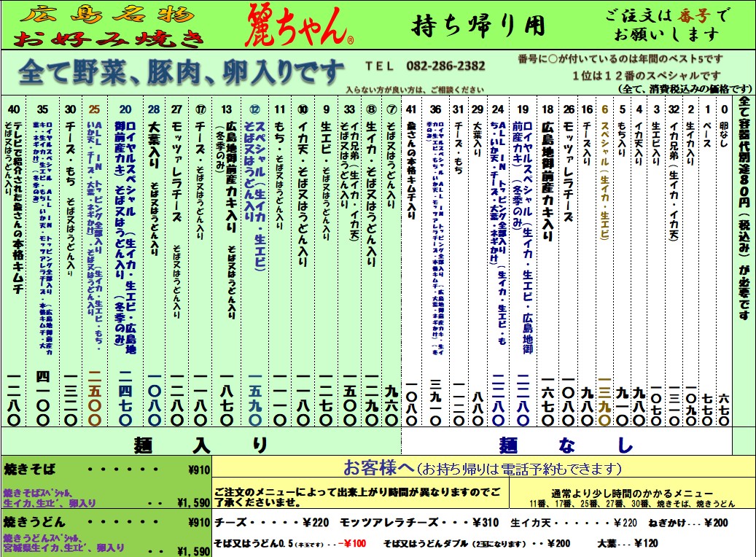Select circled menu number 7 header

(x=391, y=109)
